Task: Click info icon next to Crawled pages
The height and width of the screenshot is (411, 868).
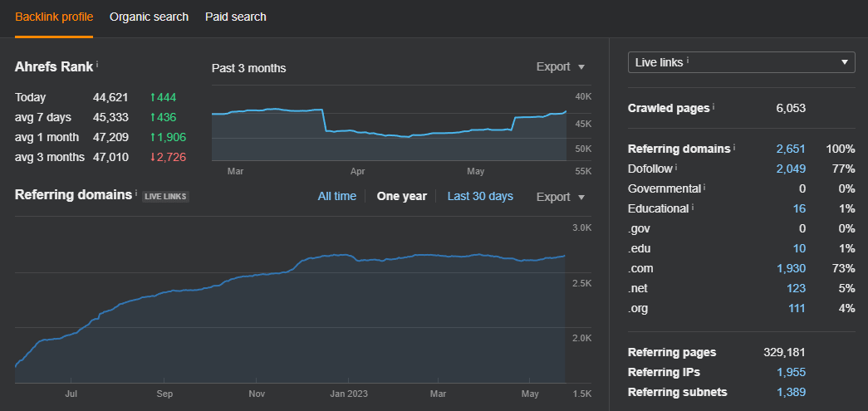Action: pyautogui.click(x=714, y=106)
